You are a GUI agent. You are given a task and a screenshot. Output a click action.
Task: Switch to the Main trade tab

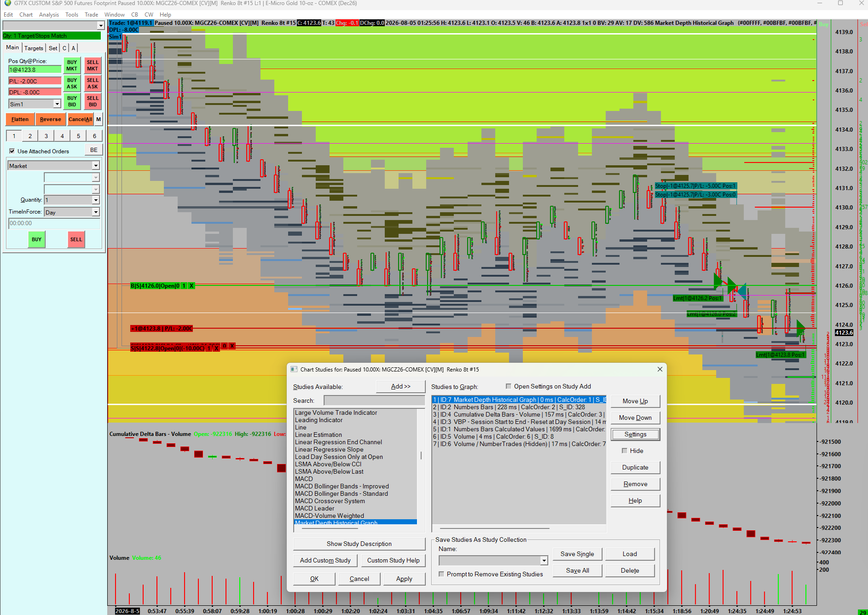12,47
